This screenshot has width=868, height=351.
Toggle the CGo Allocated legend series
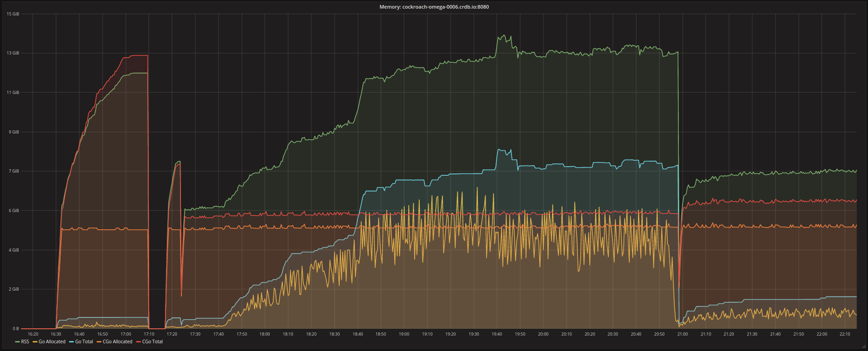pos(117,341)
